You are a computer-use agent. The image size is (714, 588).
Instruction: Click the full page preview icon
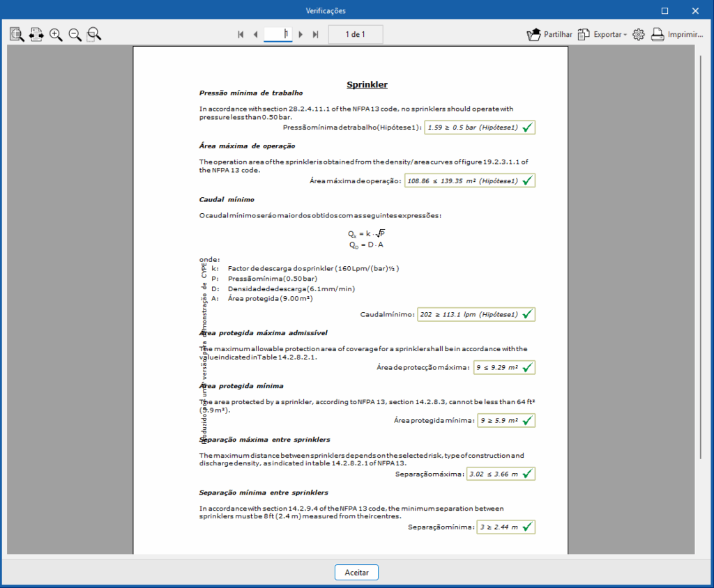click(x=17, y=34)
